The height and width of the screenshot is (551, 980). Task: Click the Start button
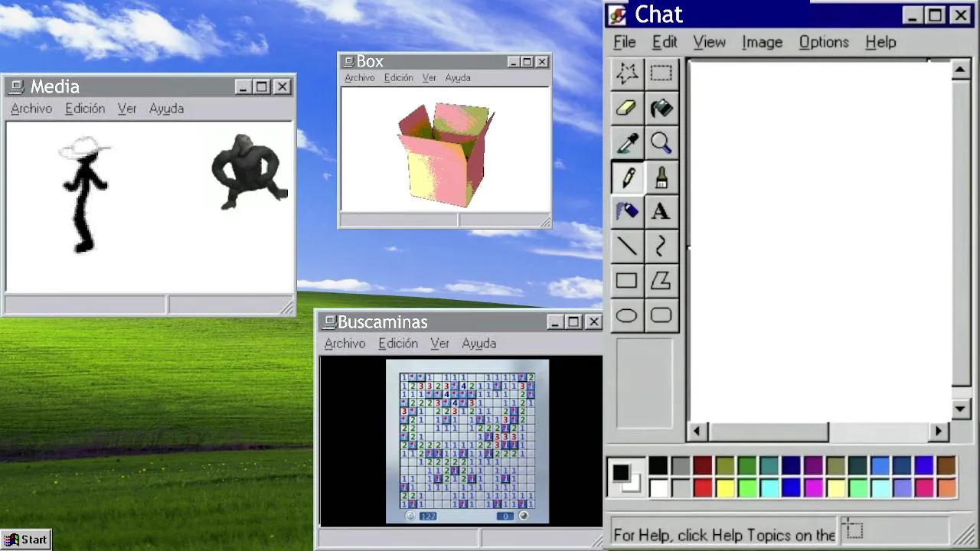(x=26, y=540)
